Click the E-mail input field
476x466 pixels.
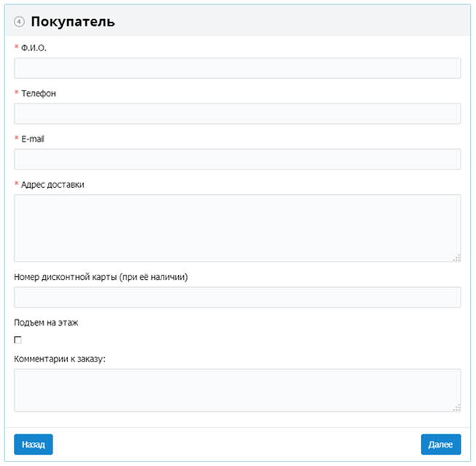(237, 159)
